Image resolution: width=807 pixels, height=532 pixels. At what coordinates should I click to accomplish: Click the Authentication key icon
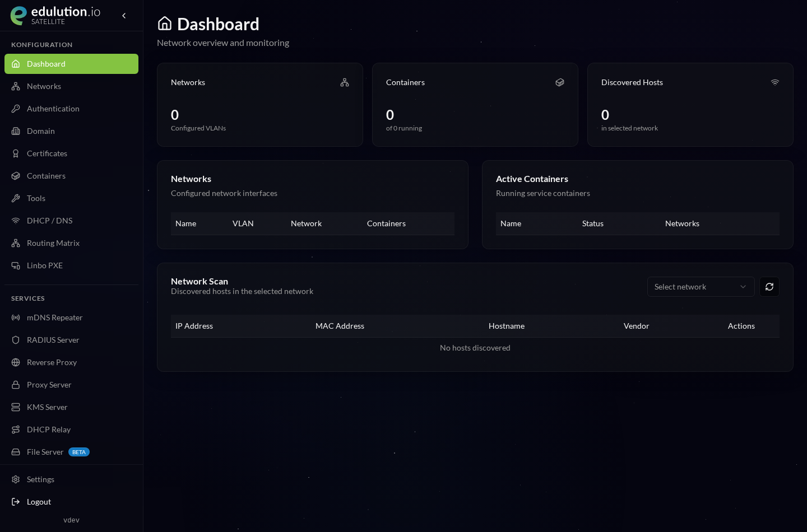pos(16,109)
